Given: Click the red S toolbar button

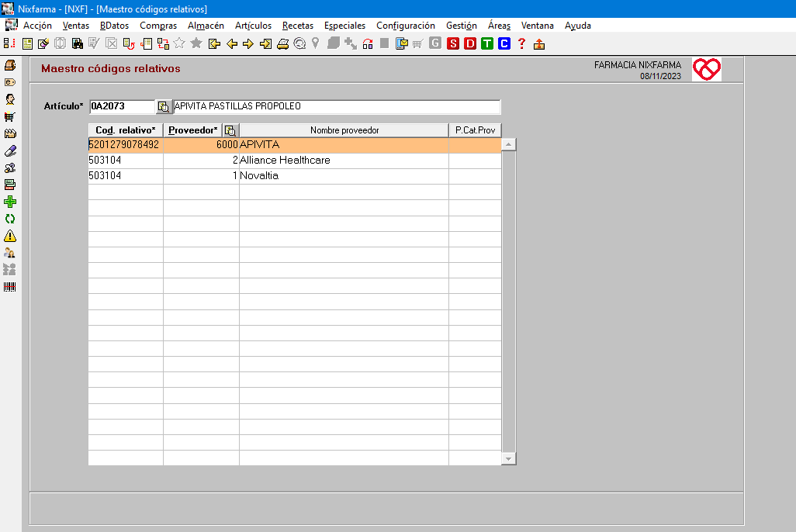Looking at the screenshot, I should click(x=453, y=43).
